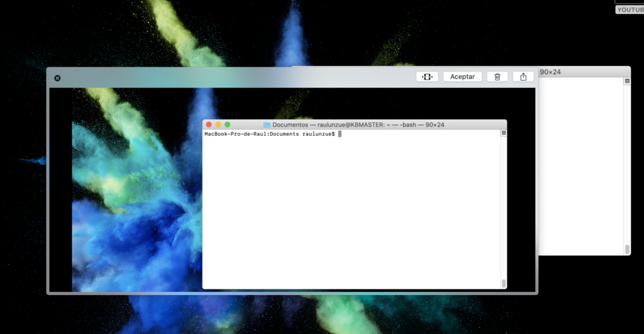The image size is (644, 334).
Task: Click the 90×24 title of background Terminal
Action: pos(550,72)
